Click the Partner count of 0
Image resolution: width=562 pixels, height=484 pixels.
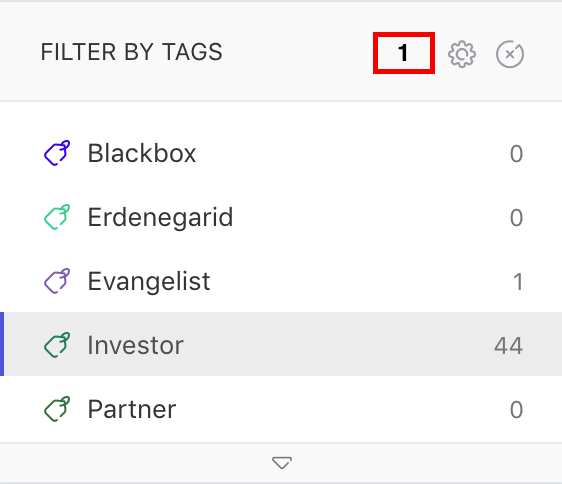coord(516,410)
